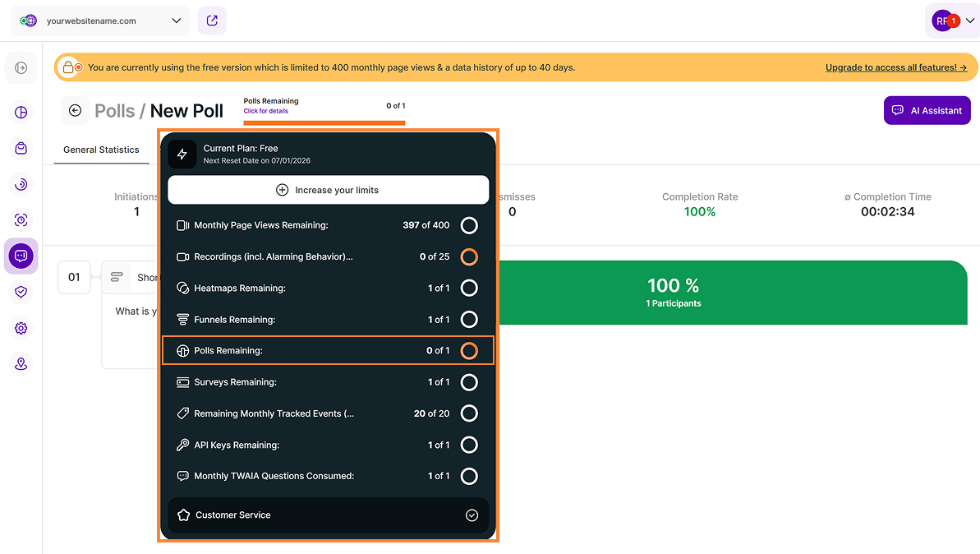Image resolution: width=980 pixels, height=554 pixels.
Task: Click the Polls Remaining orange progress bar
Action: point(324,122)
